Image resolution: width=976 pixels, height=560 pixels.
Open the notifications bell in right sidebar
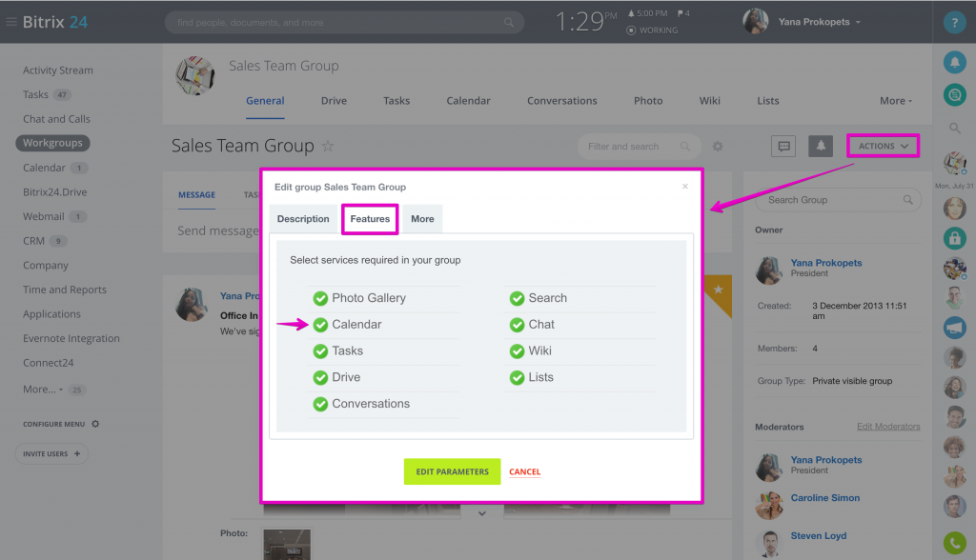click(x=955, y=62)
